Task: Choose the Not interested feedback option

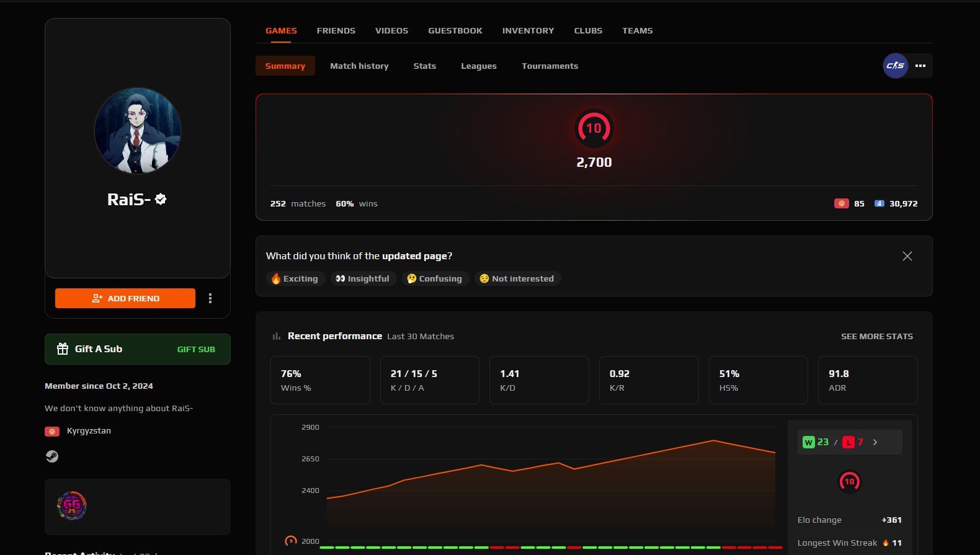Action: click(517, 279)
